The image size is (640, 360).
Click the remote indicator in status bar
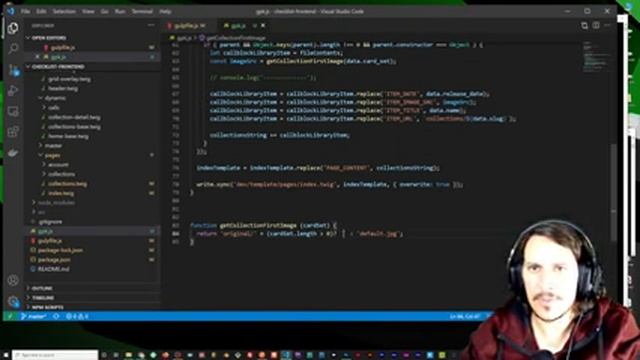(10, 316)
